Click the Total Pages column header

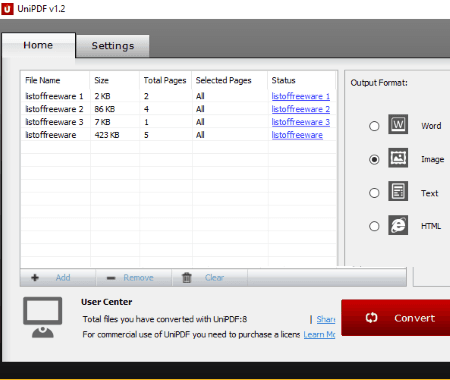[x=165, y=80]
